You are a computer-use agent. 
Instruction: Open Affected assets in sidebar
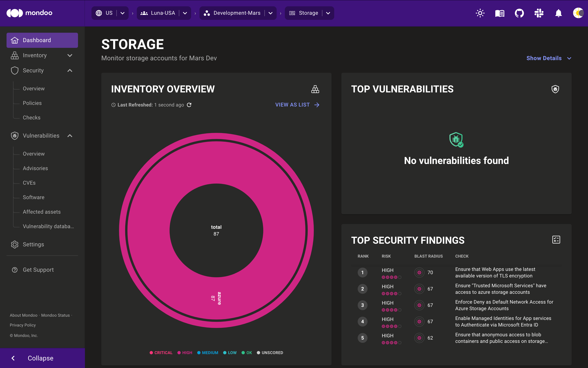(42, 212)
